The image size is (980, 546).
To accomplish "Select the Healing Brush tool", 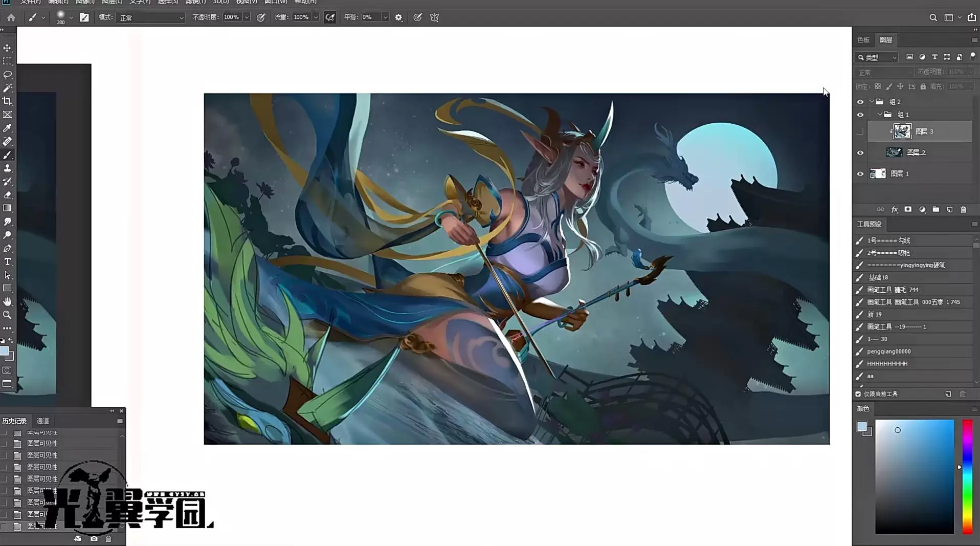I will point(7,141).
